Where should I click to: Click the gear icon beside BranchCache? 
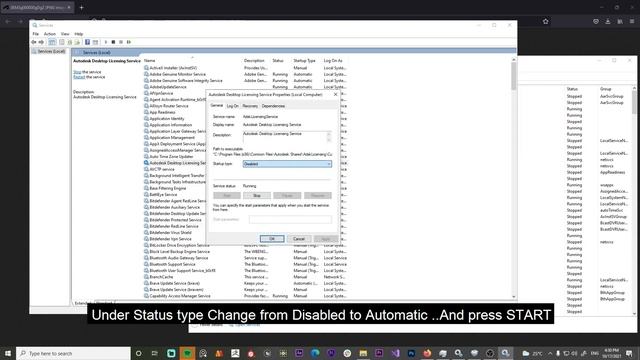pos(146,277)
